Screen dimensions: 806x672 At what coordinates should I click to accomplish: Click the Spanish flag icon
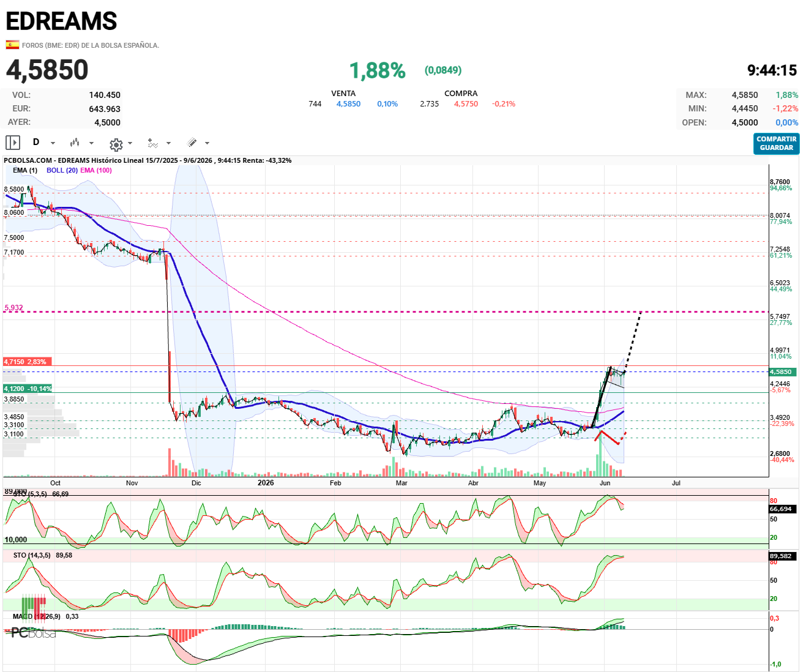coord(12,45)
